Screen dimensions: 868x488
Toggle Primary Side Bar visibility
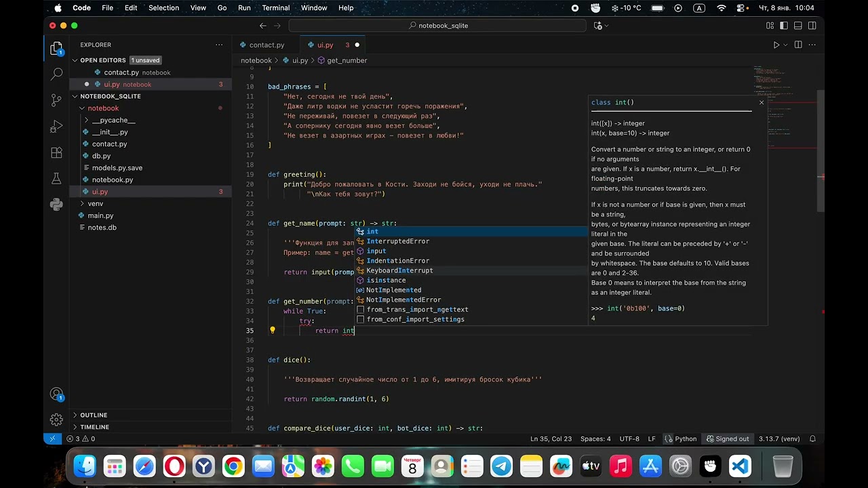tap(783, 26)
